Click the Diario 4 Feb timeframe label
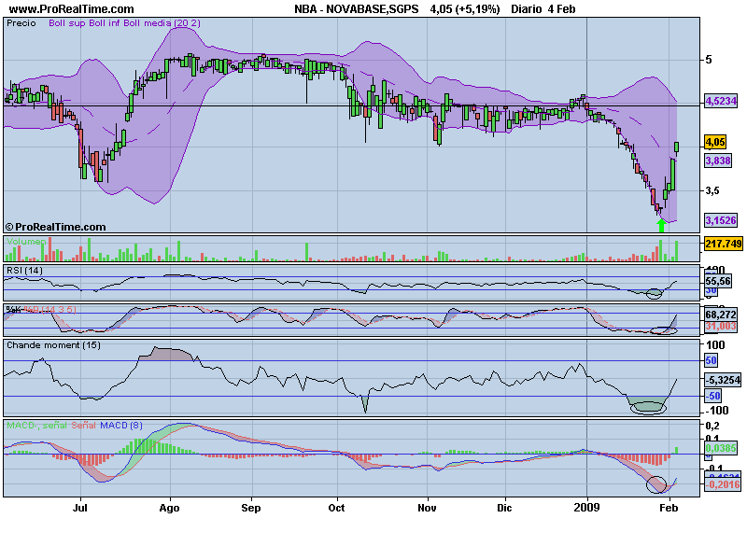 tap(543, 9)
